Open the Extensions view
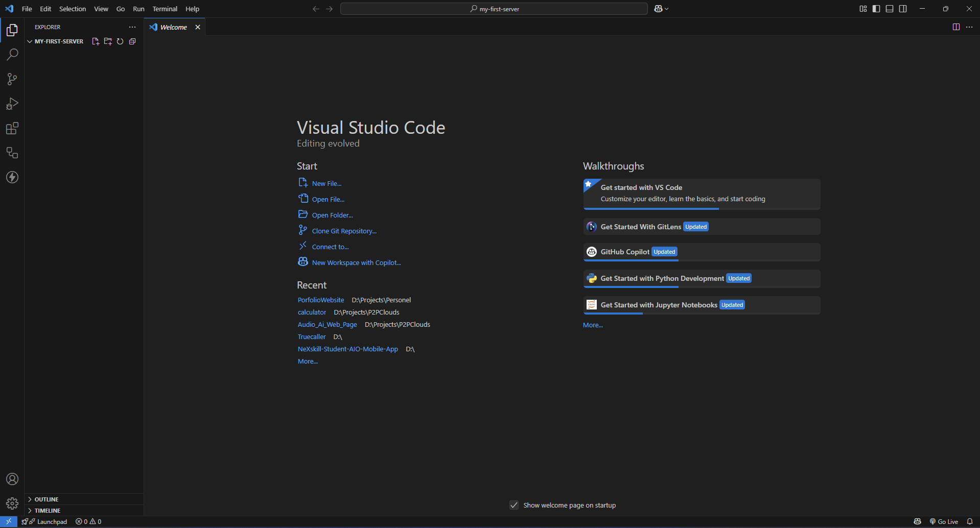The width and height of the screenshot is (980, 528). [12, 128]
